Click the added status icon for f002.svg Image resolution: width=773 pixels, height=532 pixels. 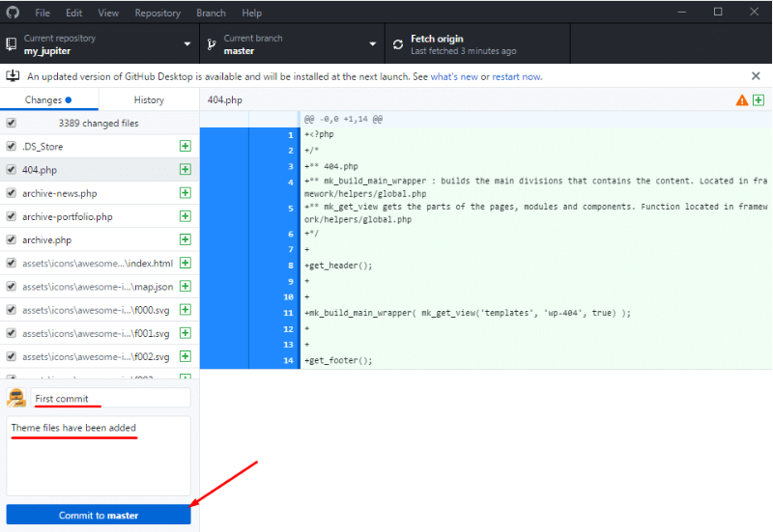coord(186,356)
